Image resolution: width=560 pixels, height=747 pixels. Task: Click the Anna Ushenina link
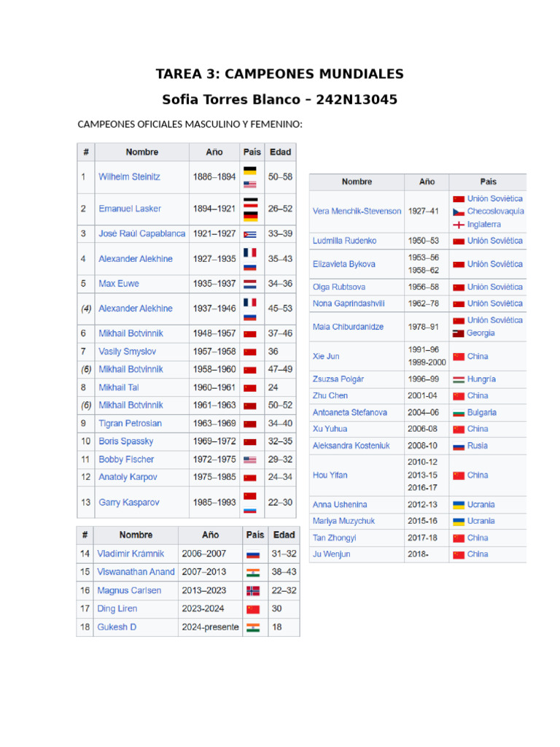[x=340, y=505]
